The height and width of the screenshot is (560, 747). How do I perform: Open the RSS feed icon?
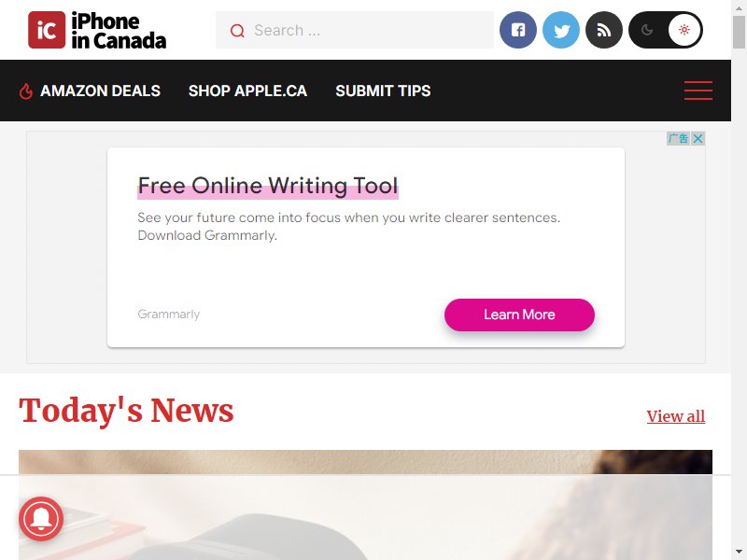[603, 30]
